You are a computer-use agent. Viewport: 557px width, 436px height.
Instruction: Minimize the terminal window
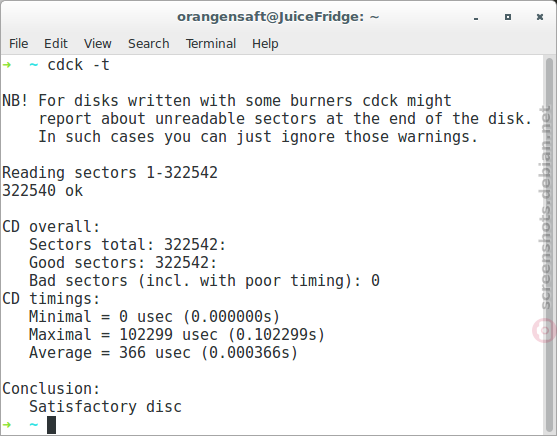[476, 17]
